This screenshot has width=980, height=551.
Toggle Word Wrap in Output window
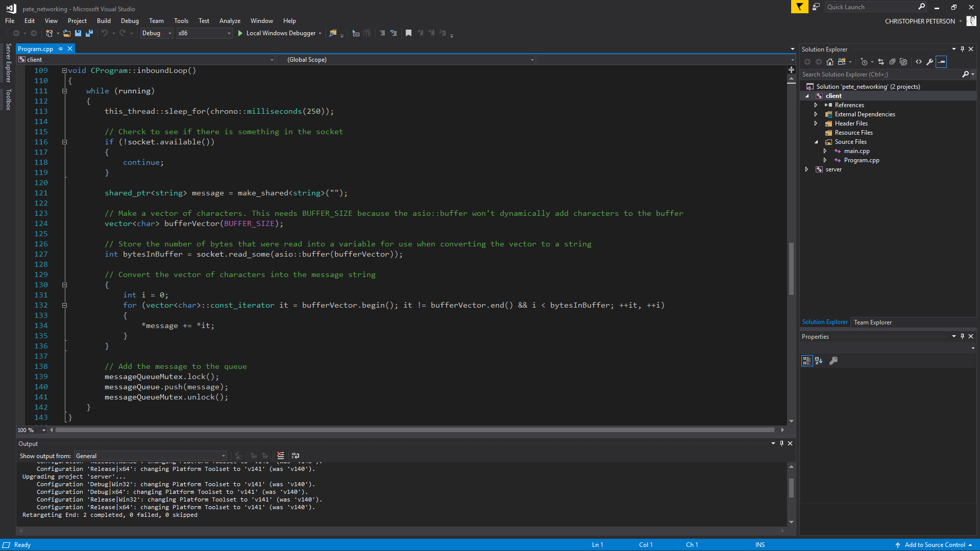[295, 456]
